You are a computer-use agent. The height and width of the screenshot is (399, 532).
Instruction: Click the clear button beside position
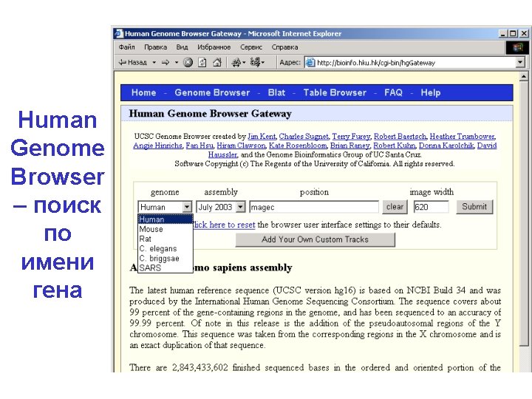pyautogui.click(x=395, y=207)
